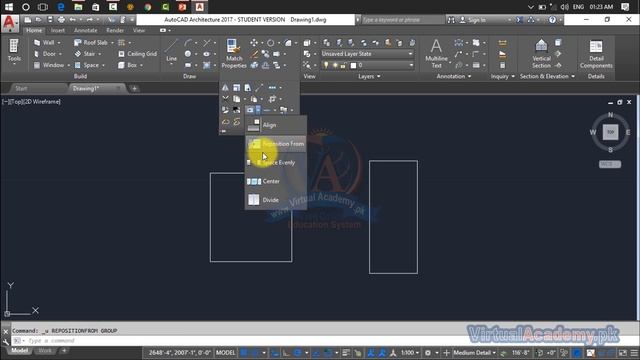
Task: Switch to the Home ribbon tab
Action: [x=34, y=30]
